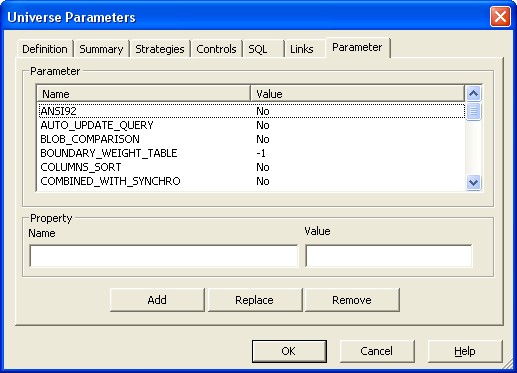Image resolution: width=517 pixels, height=373 pixels.
Task: Select the Controls tab
Action: (216, 49)
